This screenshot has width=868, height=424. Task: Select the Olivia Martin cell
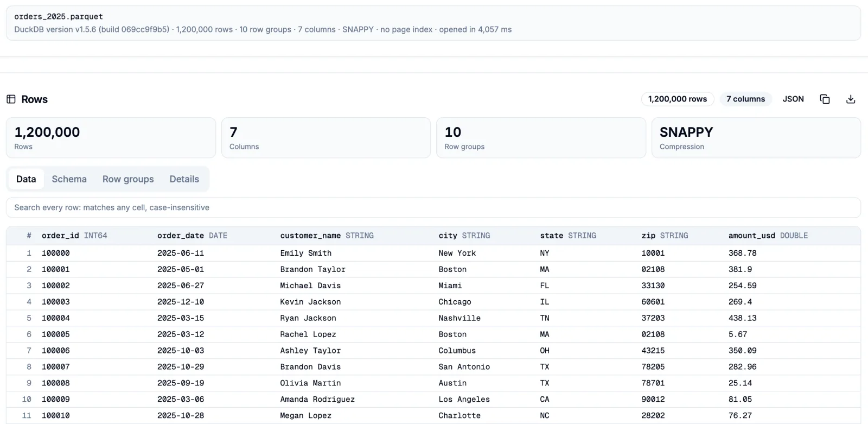310,383
